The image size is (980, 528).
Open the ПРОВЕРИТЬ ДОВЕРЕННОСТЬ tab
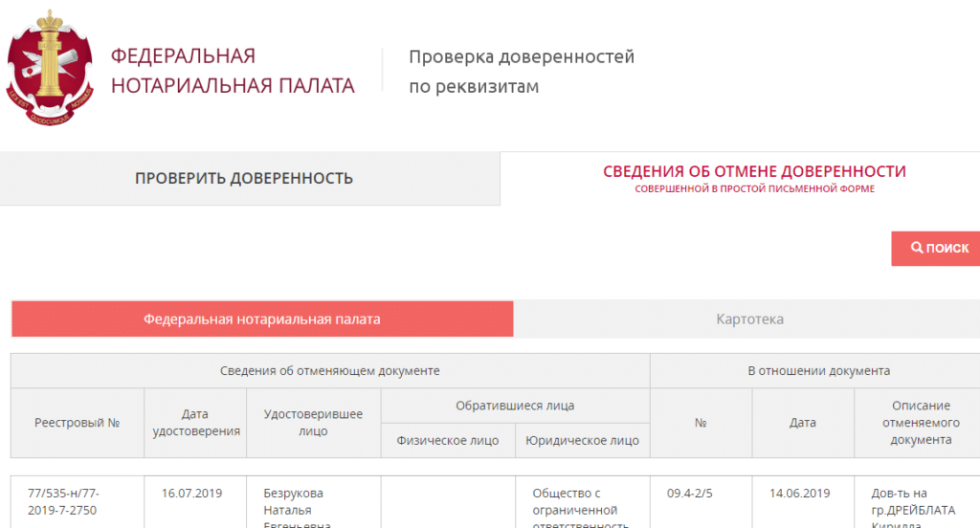point(244,179)
